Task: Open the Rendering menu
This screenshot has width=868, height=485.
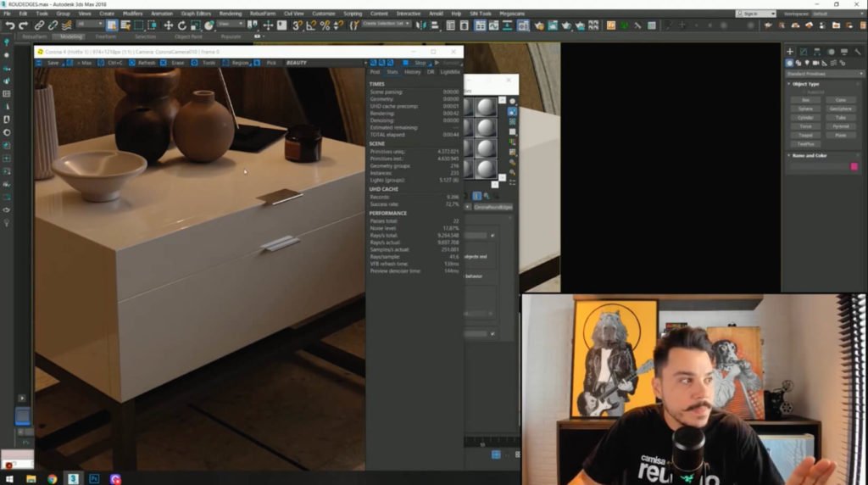Action: point(230,14)
